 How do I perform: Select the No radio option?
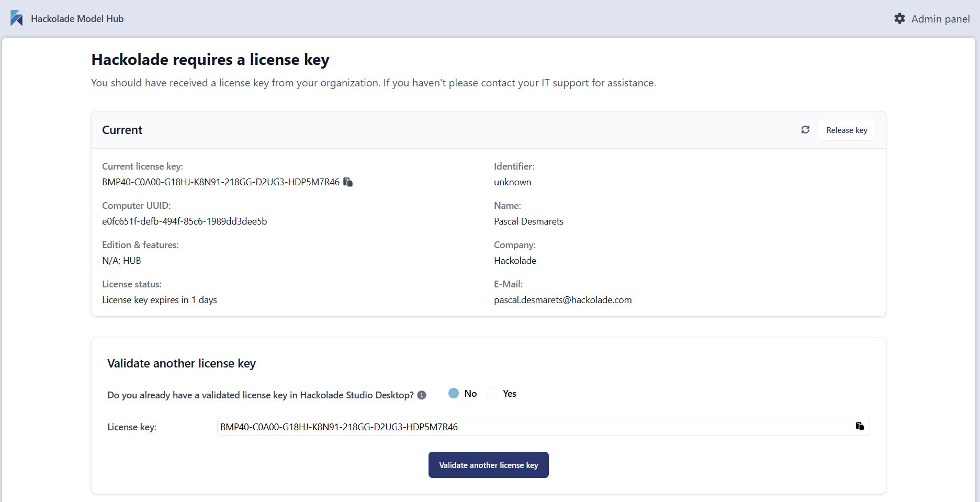click(454, 393)
